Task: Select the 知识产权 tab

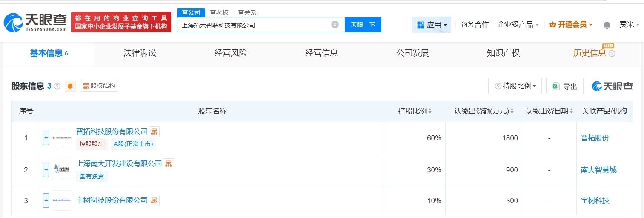Action: 504,53
